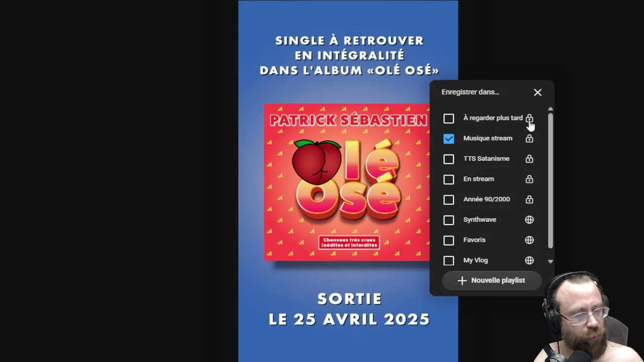This screenshot has width=644, height=362.
Task: Click the private lock icon for 'Musique stream'
Action: (529, 139)
